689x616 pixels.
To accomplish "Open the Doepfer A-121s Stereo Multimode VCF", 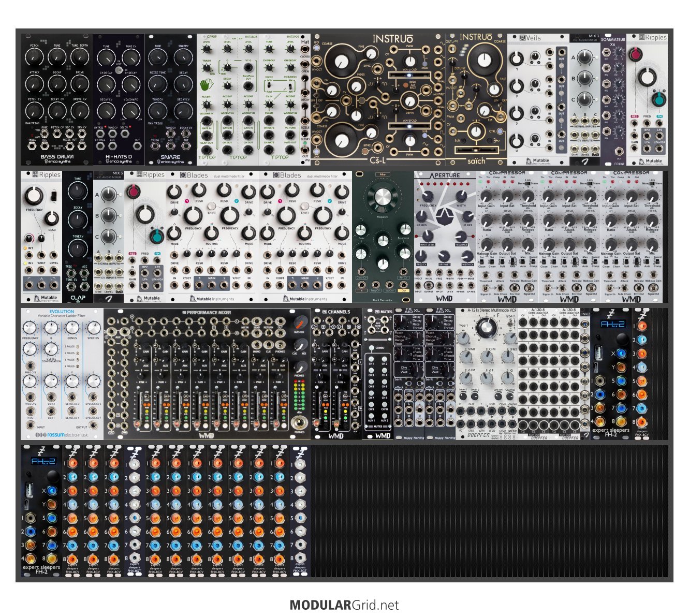I will (487, 374).
